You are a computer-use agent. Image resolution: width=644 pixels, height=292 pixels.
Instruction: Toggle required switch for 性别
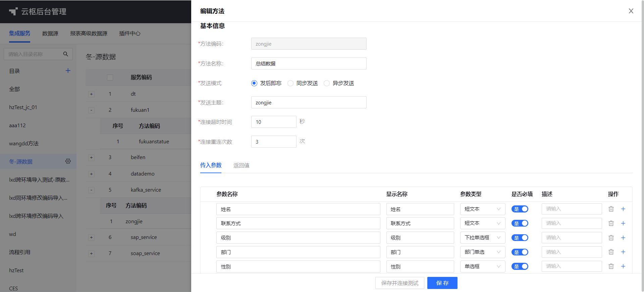520,266
